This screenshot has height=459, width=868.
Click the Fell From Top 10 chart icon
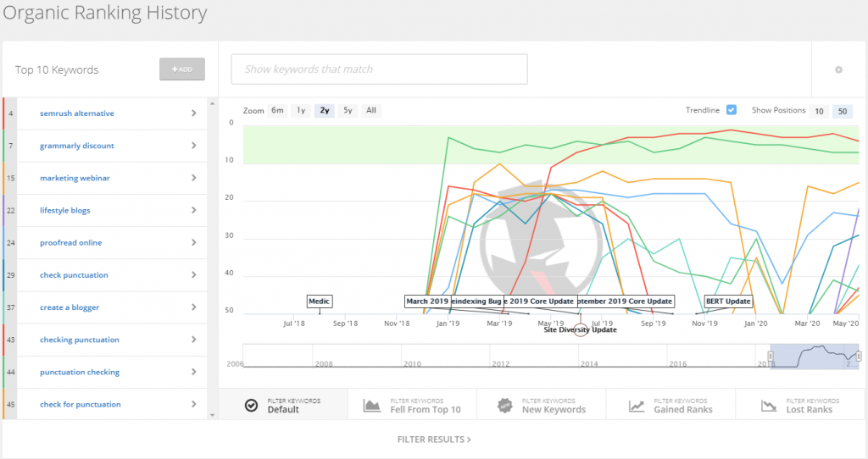[372, 406]
